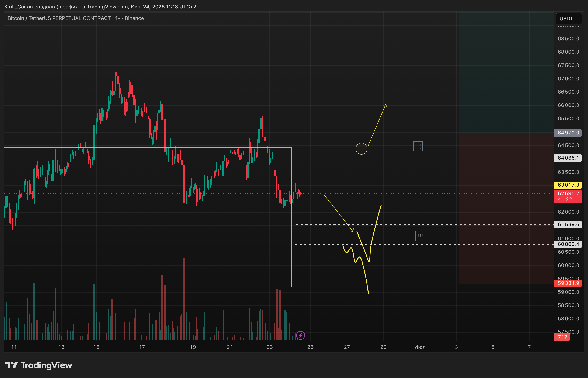Image resolution: width=588 pixels, height=378 pixels.
Task: Click the 61 539,6 price label
Action: click(x=568, y=224)
